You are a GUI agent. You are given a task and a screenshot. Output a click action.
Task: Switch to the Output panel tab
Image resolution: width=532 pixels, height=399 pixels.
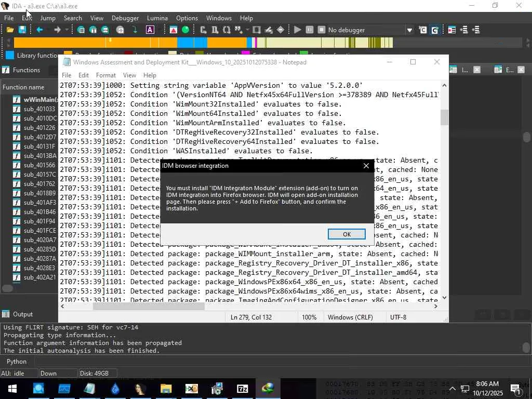click(x=18, y=314)
